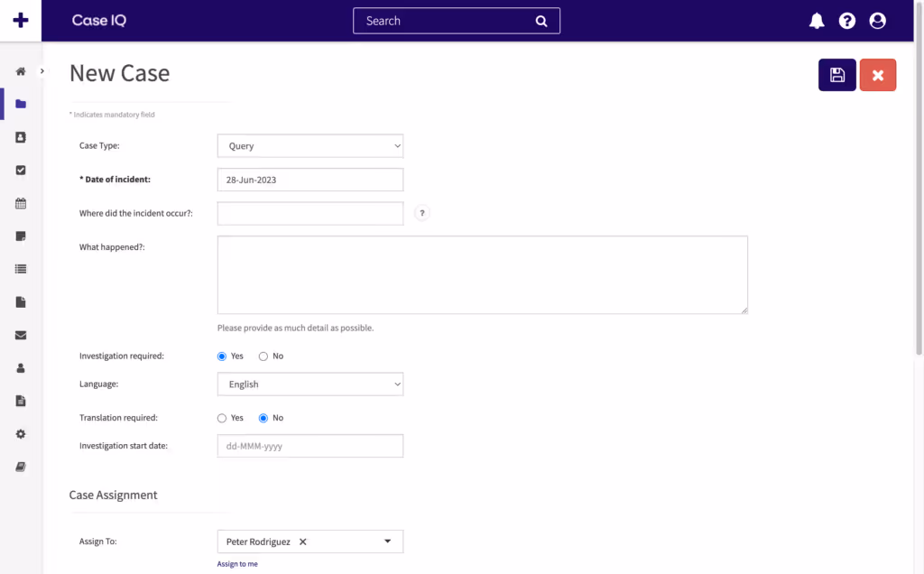Select Yes for Translation required

coord(221,418)
